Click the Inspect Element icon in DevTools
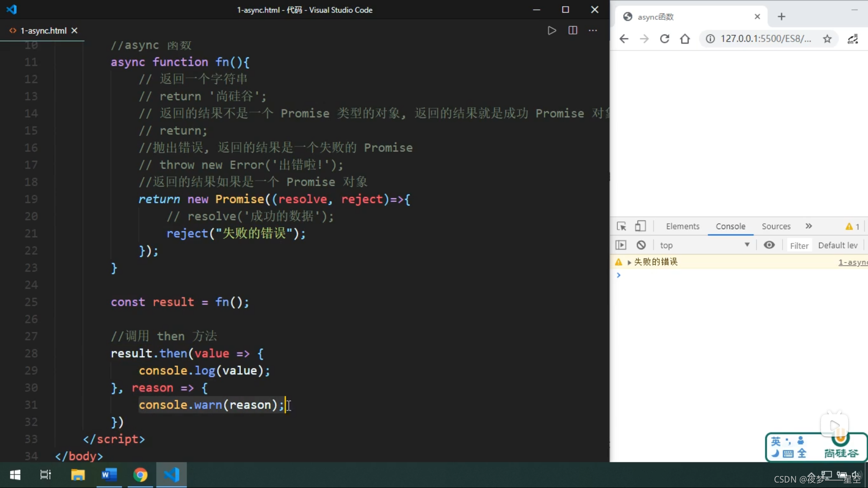This screenshot has height=488, width=868. click(621, 226)
